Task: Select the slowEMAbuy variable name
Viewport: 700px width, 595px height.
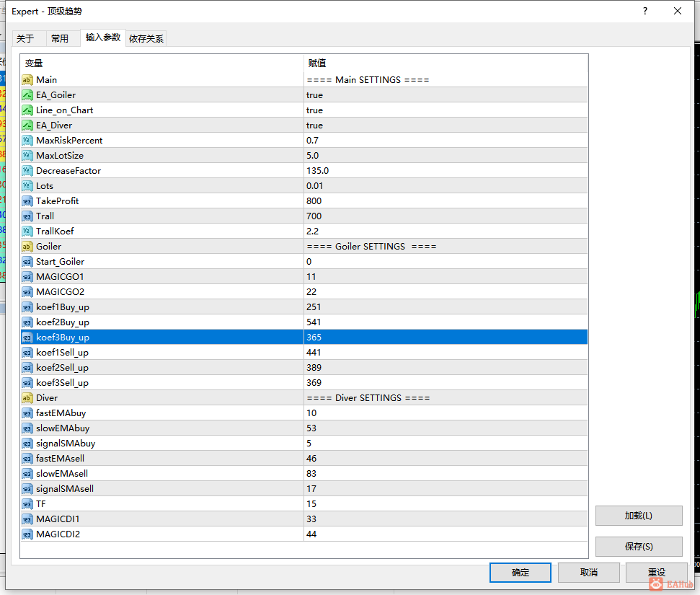Action: point(63,428)
